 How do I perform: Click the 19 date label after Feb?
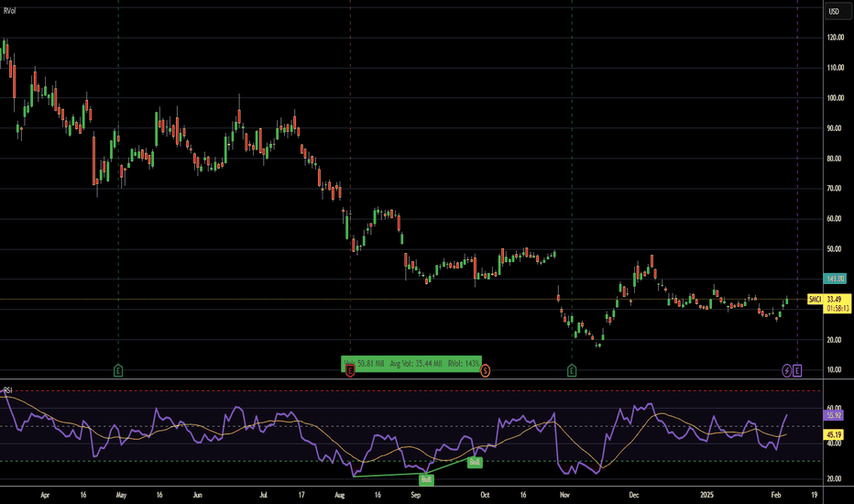(814, 495)
